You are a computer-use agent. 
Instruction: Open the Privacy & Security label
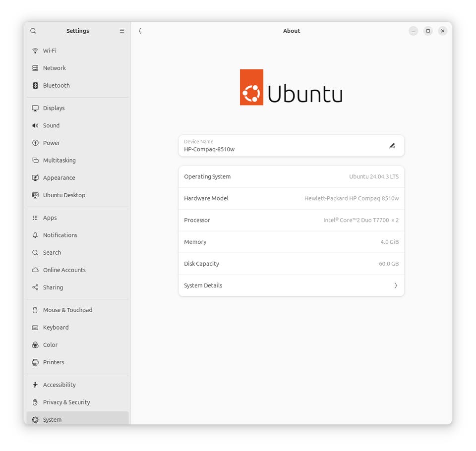pos(66,402)
